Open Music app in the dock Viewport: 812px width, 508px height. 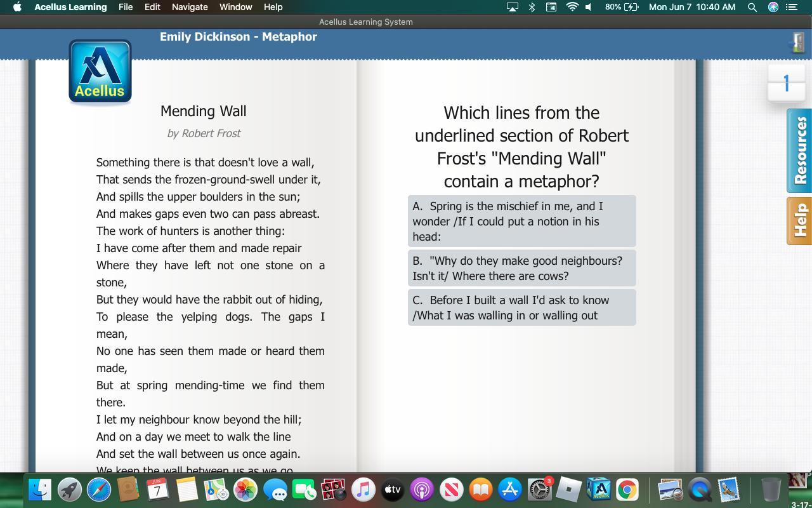pos(363,490)
